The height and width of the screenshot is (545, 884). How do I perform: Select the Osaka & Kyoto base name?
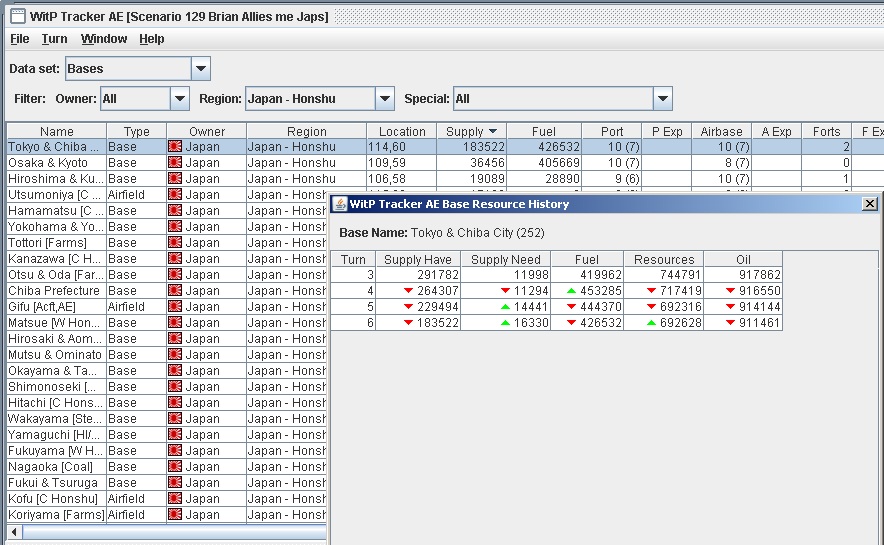click(x=48, y=162)
